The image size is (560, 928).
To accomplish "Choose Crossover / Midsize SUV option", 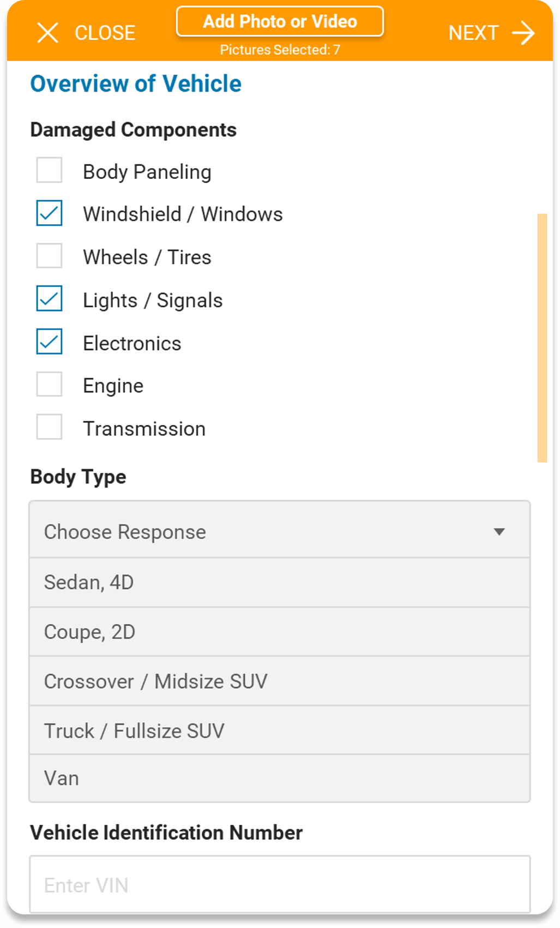I will 280,681.
